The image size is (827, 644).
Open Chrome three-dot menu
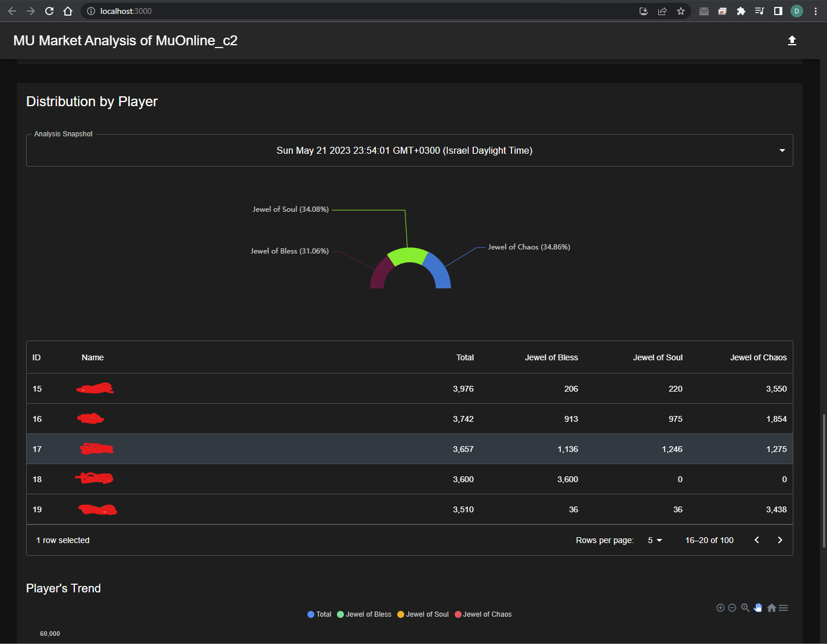click(815, 11)
